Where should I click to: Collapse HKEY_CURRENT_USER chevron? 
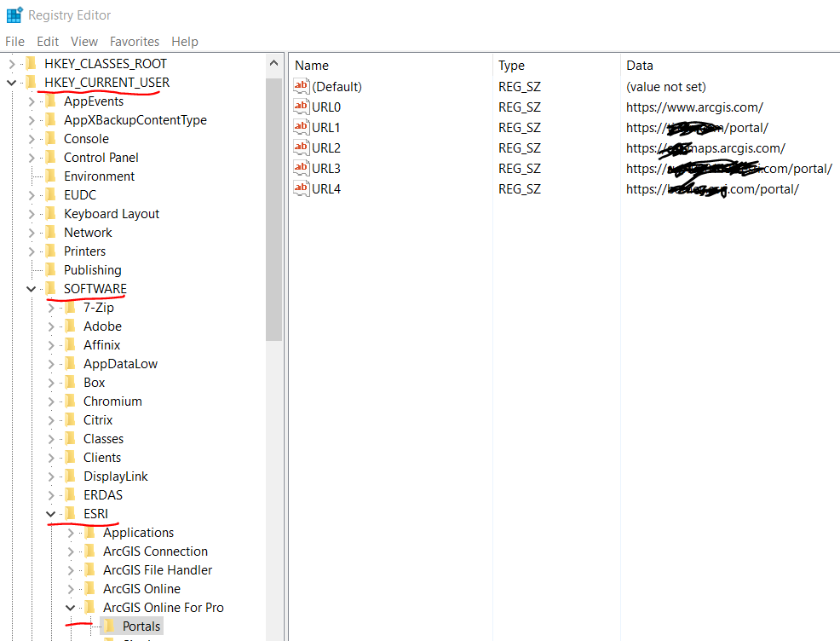coord(12,83)
